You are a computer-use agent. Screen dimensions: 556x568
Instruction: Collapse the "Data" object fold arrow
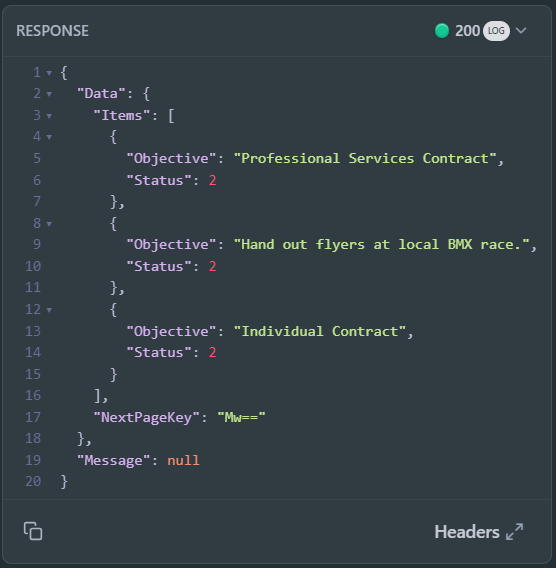(x=49, y=94)
